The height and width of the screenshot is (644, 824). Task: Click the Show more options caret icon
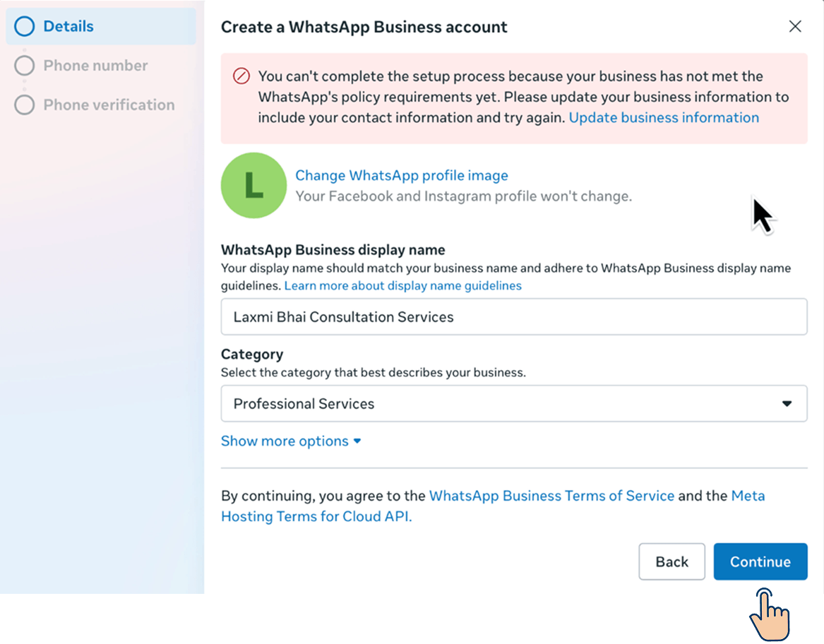(x=357, y=441)
